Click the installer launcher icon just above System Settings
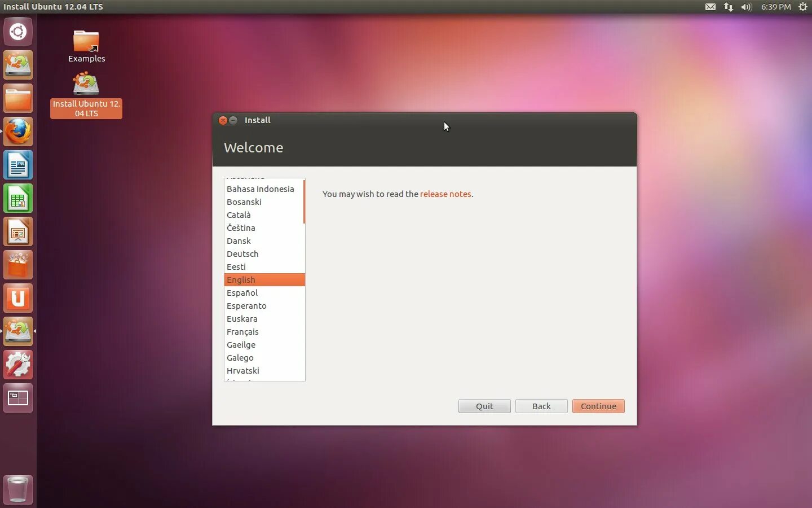Image resolution: width=812 pixels, height=508 pixels. [x=18, y=331]
